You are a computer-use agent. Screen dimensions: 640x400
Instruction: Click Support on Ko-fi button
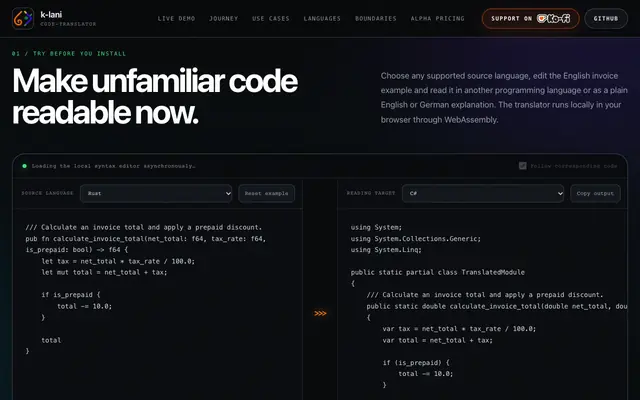(x=531, y=18)
